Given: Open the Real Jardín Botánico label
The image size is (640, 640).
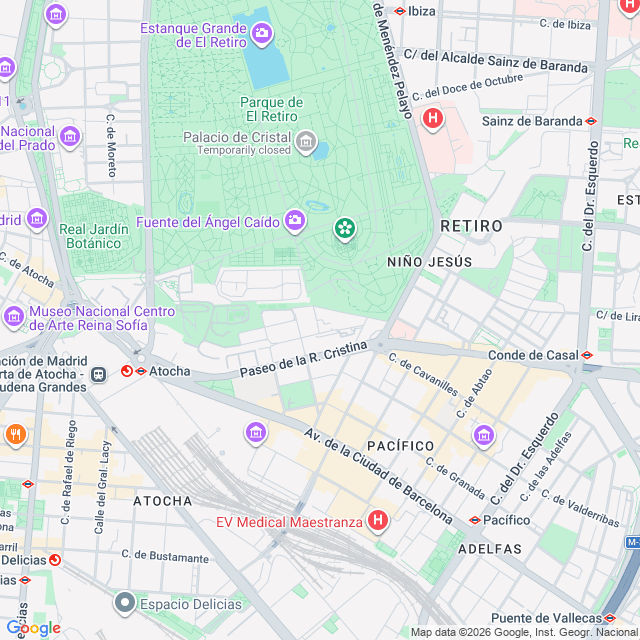Looking at the screenshot, I should pyautogui.click(x=94, y=236).
